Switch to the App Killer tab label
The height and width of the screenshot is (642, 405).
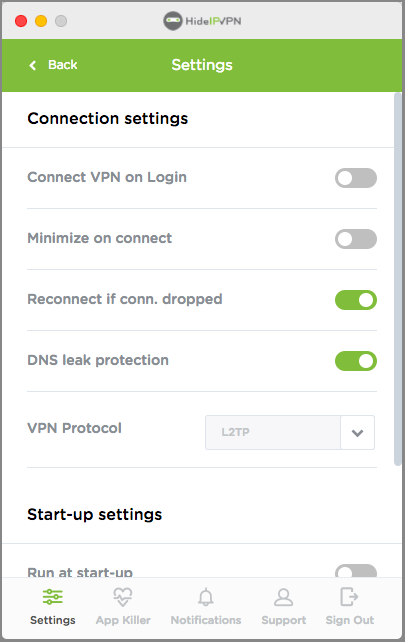[x=123, y=620]
